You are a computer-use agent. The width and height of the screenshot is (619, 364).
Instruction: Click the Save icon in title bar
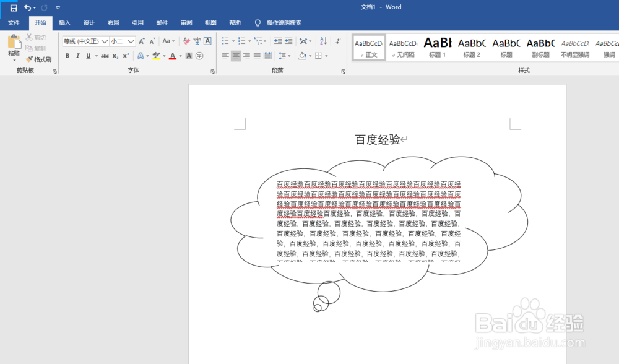click(x=14, y=8)
